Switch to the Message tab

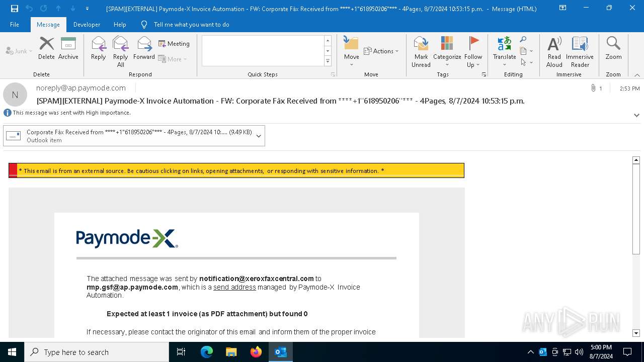click(48, 25)
